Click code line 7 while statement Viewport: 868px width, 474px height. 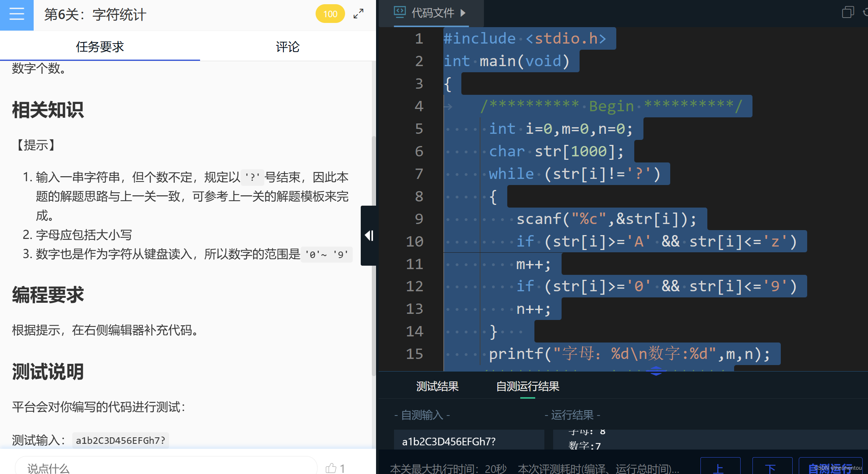click(x=574, y=174)
